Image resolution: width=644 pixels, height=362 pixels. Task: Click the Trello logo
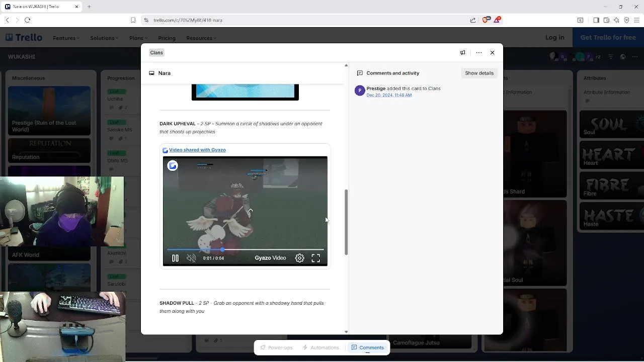(x=24, y=38)
